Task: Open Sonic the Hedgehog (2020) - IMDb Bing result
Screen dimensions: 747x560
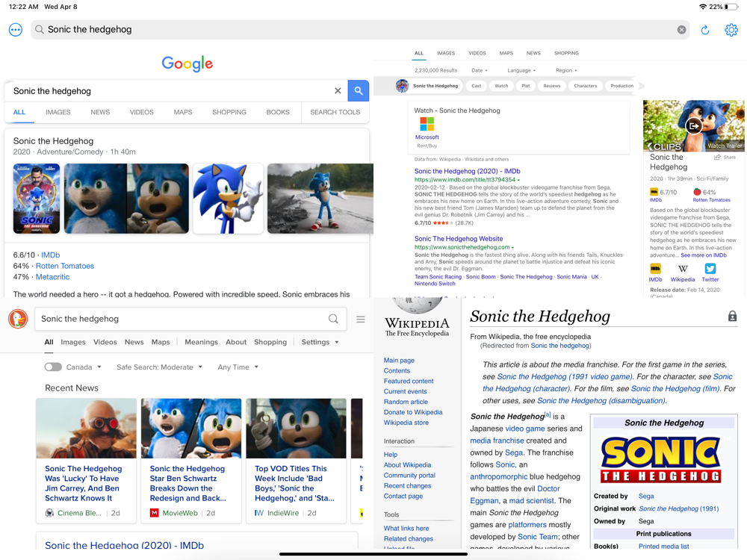Action: tap(467, 171)
